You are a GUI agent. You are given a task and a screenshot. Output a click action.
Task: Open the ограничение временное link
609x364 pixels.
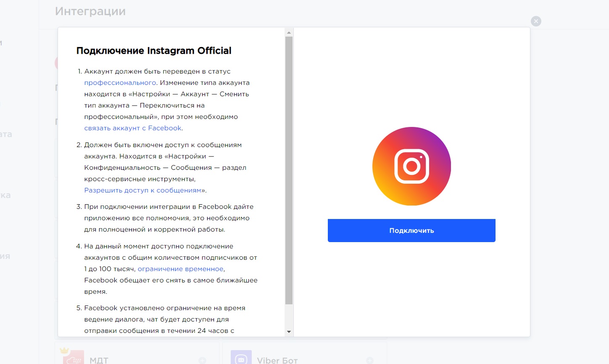180,269
